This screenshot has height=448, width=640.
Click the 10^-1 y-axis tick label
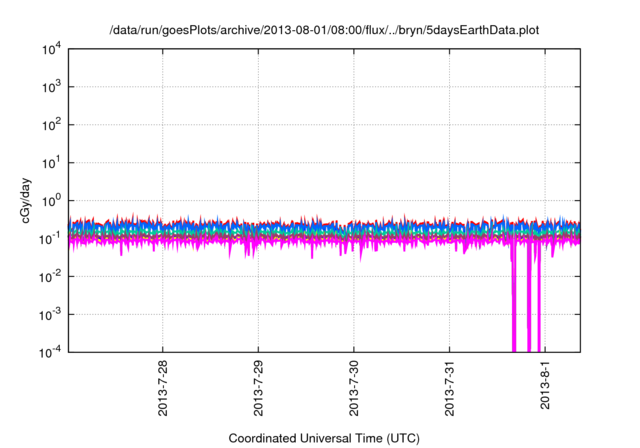click(50, 239)
